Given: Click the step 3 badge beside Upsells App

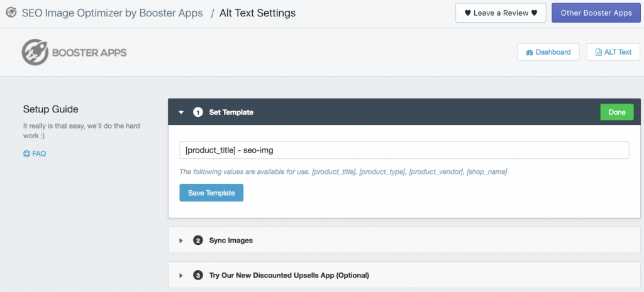Looking at the screenshot, I should (198, 275).
